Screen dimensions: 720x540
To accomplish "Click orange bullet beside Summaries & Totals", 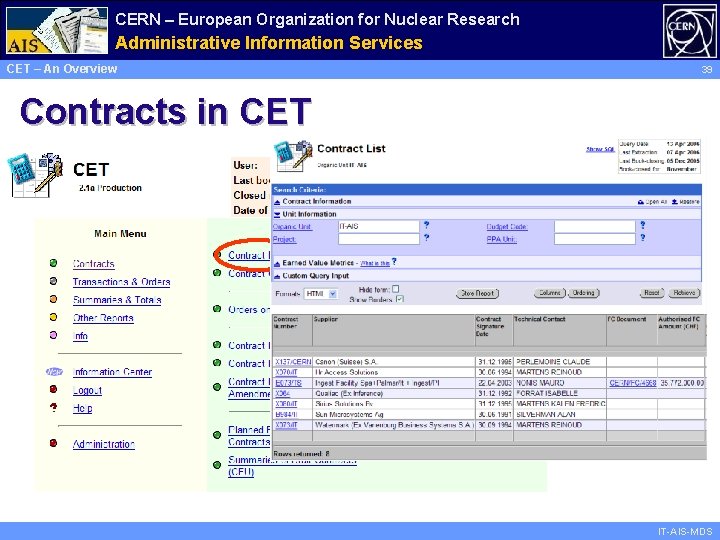I will [53, 299].
